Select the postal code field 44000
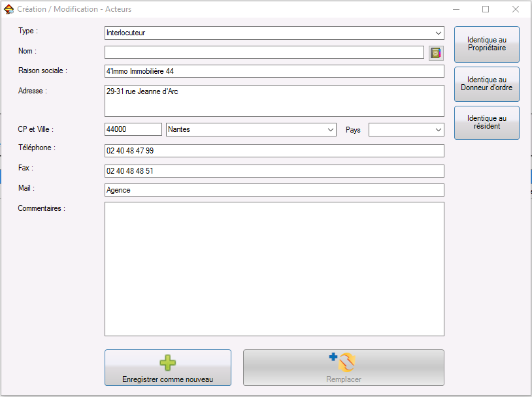The image size is (532, 397). coord(133,129)
